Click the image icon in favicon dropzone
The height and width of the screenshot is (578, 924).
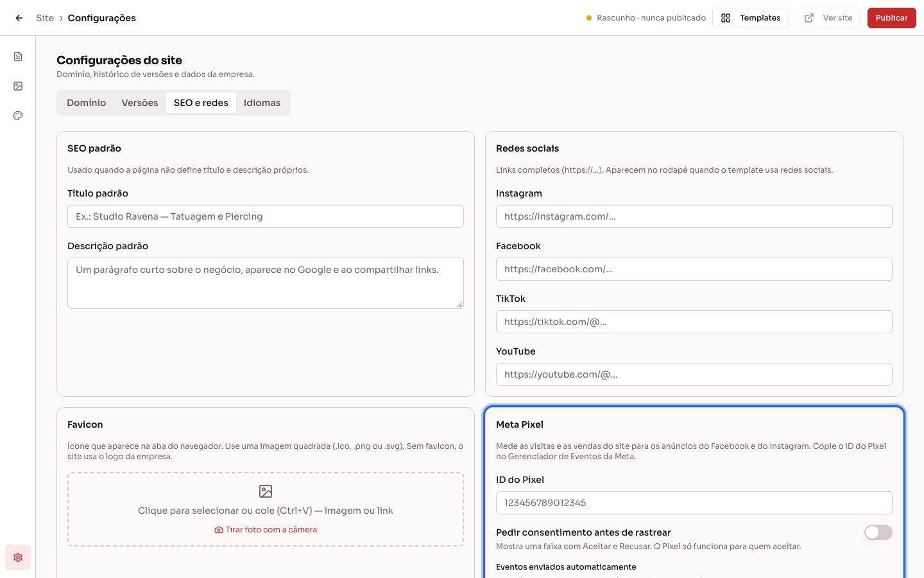266,491
